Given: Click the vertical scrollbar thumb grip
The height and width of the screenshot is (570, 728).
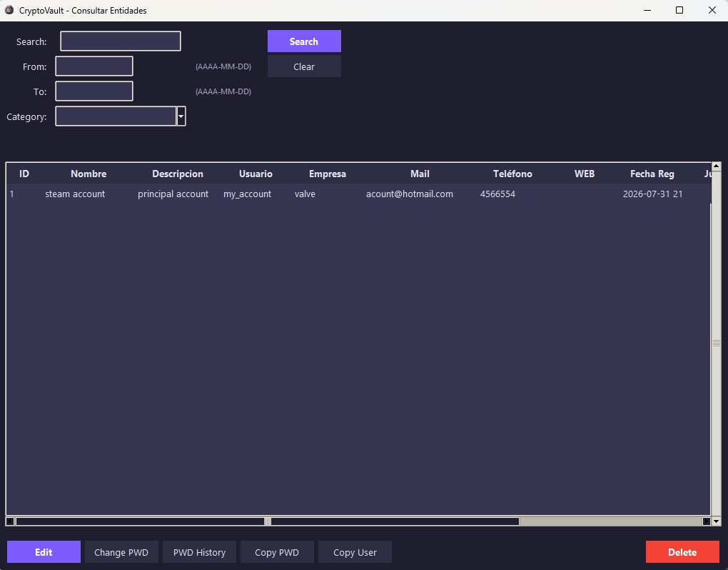Looking at the screenshot, I should click(716, 343).
